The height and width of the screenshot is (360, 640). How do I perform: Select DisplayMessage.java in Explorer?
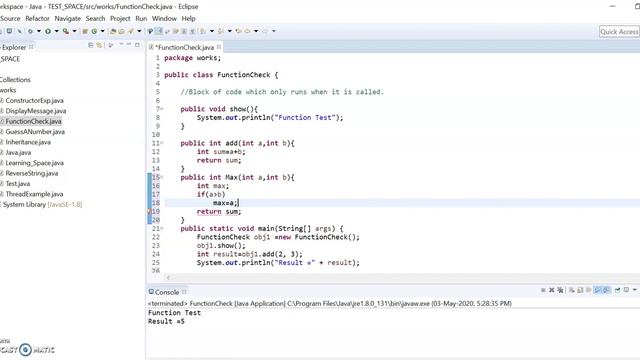36,111
